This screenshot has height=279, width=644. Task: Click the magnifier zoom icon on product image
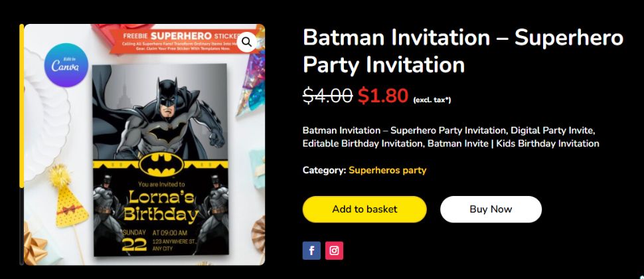246,42
